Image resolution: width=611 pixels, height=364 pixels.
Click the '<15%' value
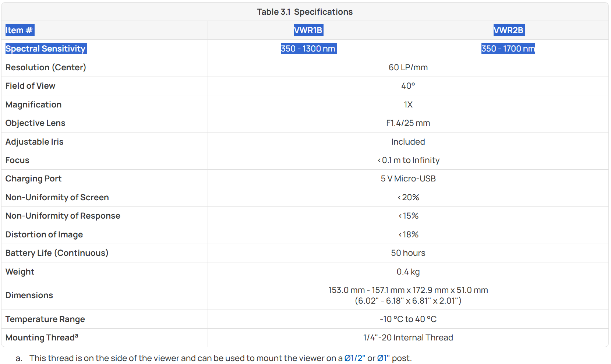click(x=408, y=216)
